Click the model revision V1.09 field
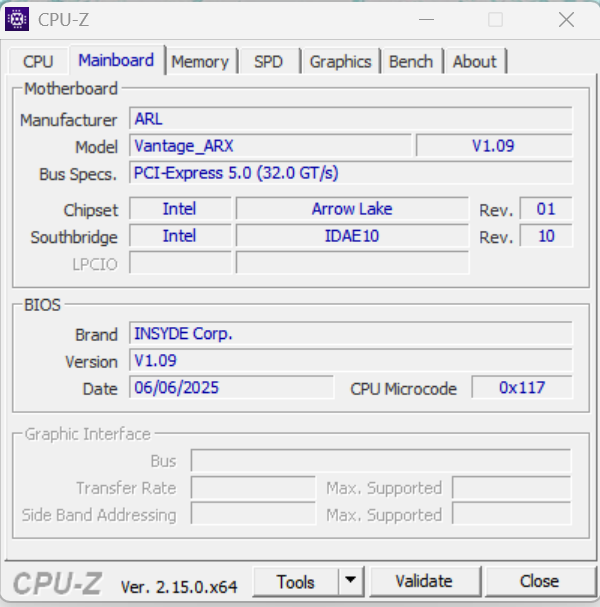This screenshot has height=607, width=600. click(x=494, y=146)
